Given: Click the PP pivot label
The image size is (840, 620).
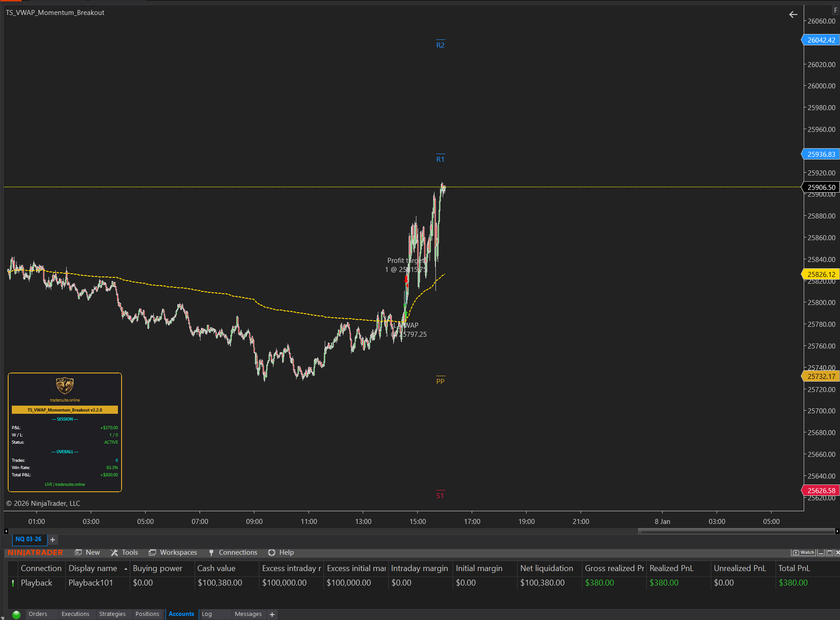Looking at the screenshot, I should tap(440, 381).
